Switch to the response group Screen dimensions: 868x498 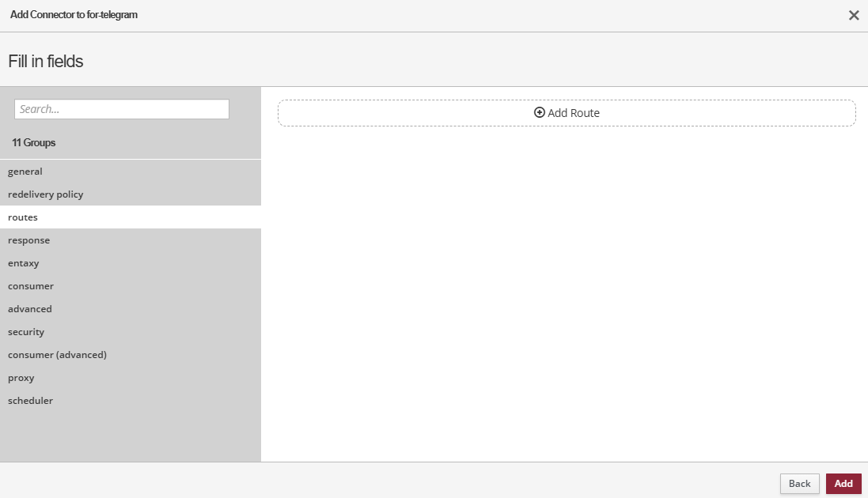(29, 240)
